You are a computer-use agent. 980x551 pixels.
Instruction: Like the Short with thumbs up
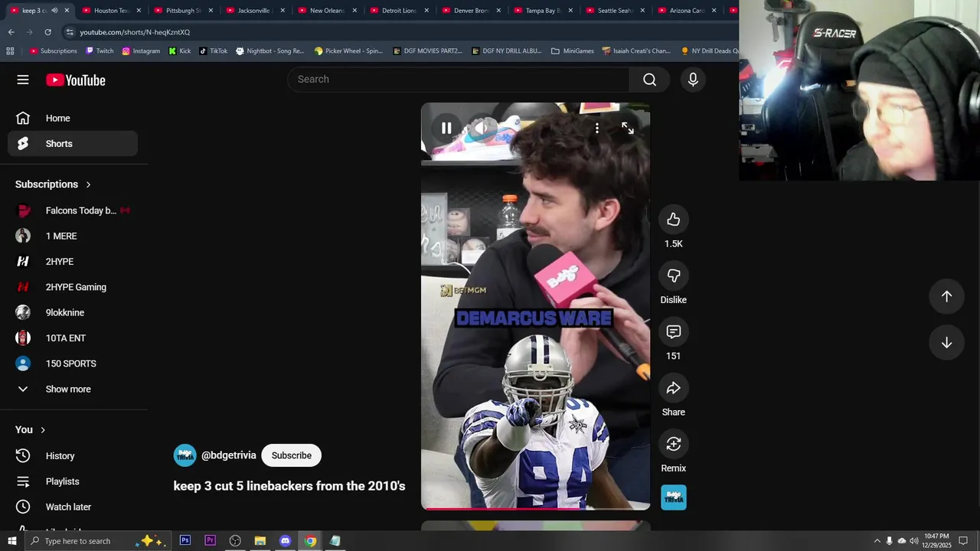click(674, 220)
